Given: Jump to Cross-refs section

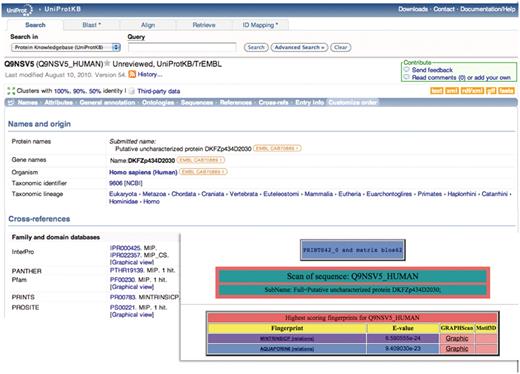Looking at the screenshot, I should (273, 102).
